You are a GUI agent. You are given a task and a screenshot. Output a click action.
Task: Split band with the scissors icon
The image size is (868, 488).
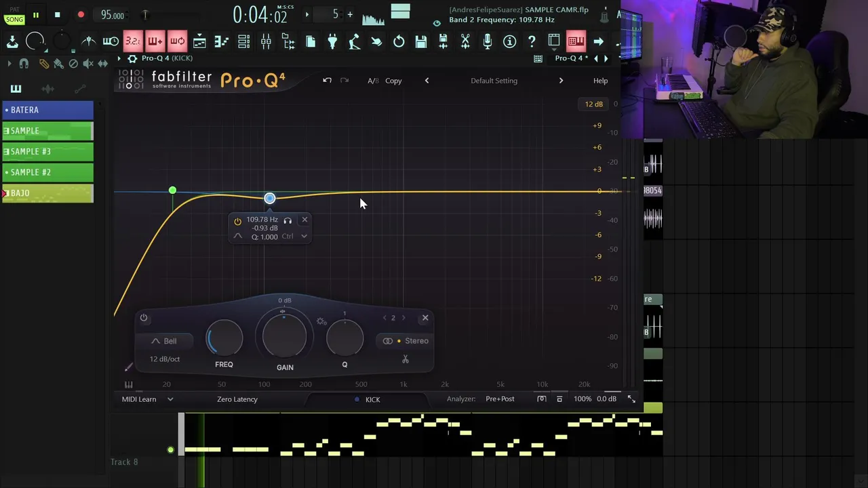tap(406, 359)
